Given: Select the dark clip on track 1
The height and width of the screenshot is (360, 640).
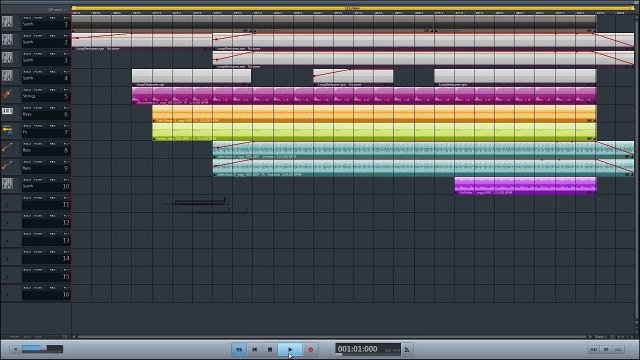Looking at the screenshot, I should [334, 23].
